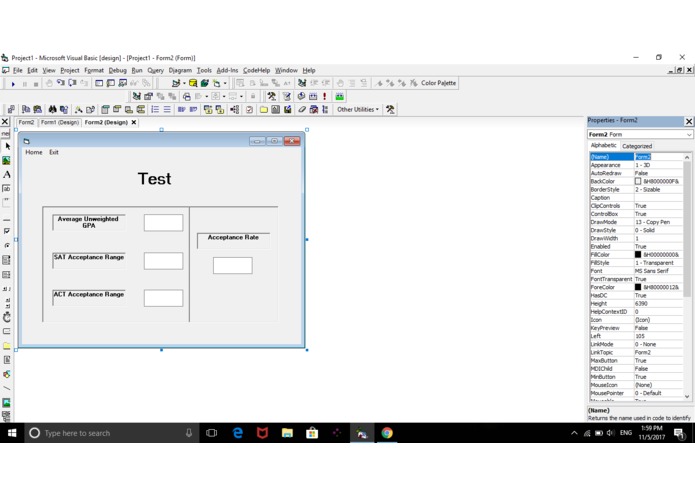Close the Properties panel

[x=689, y=121]
